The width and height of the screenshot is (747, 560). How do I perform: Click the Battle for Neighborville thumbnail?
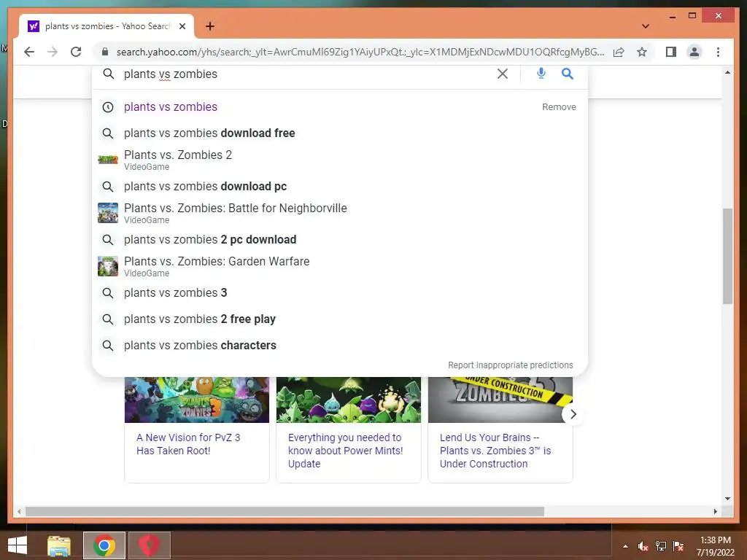[108, 213]
